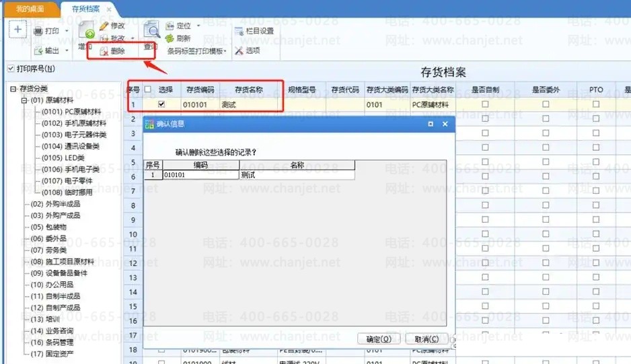This screenshot has height=364, width=631.
Task: Toggle 打印序号(N) checkbox
Action: pyautogui.click(x=11, y=69)
